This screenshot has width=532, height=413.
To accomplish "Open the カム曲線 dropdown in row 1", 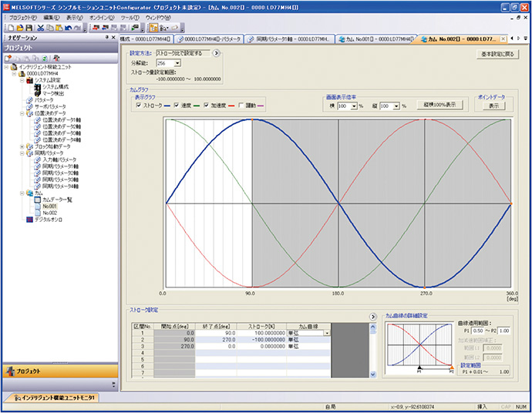I will [328, 333].
